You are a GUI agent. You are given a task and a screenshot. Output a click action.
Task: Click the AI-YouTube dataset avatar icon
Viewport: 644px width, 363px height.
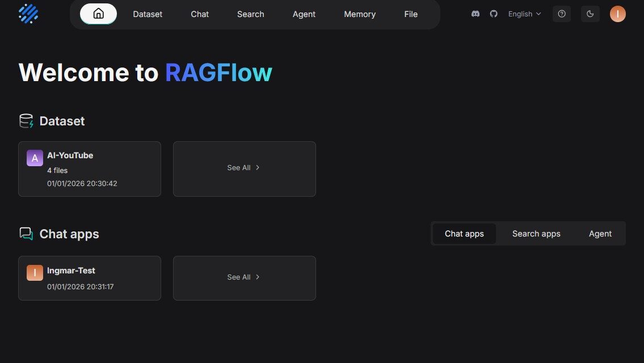click(35, 158)
